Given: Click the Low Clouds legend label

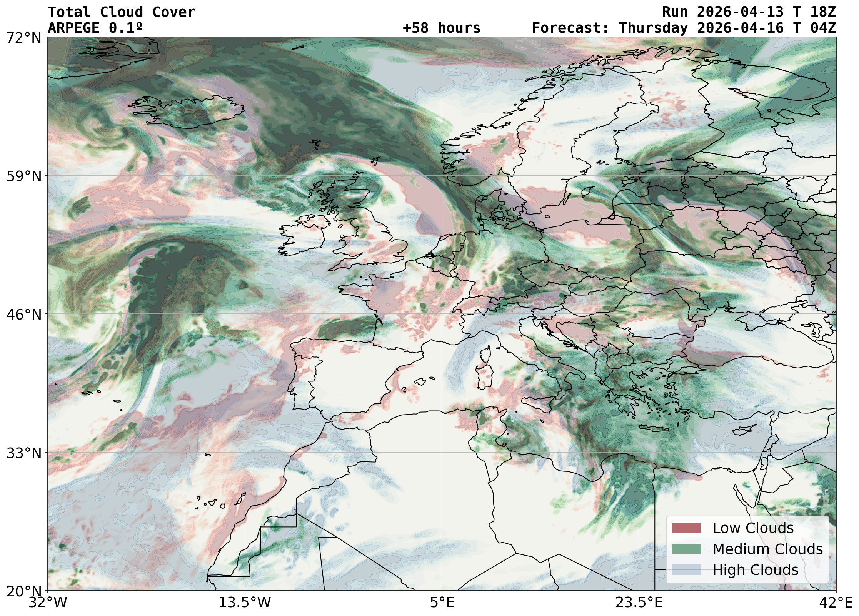Looking at the screenshot, I should tap(753, 528).
